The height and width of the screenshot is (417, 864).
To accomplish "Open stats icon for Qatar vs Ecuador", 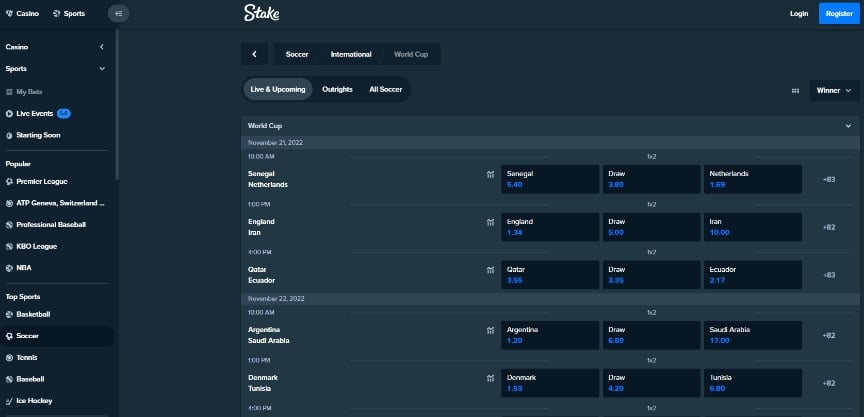I will pos(490,270).
